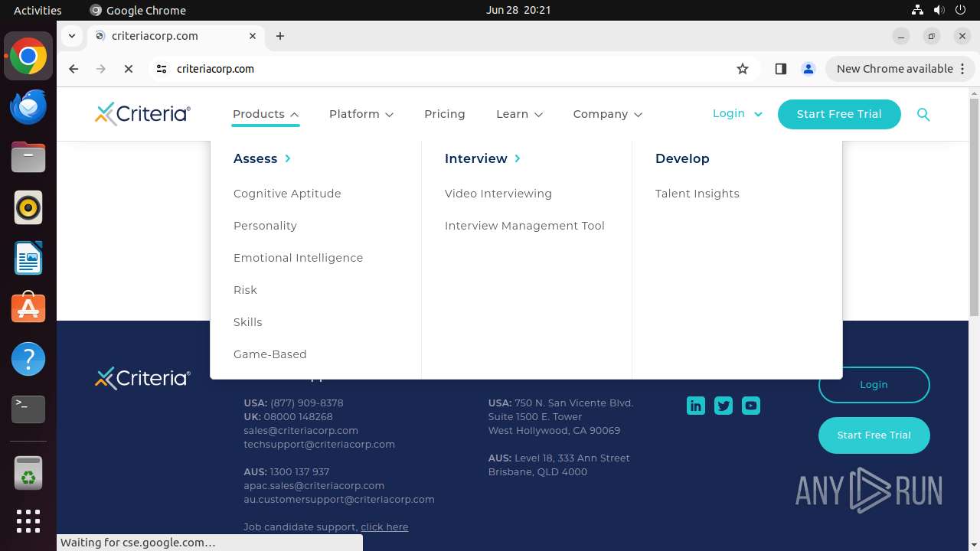Click the job candidate 'click here' link
The image size is (980, 551).
[x=384, y=527]
